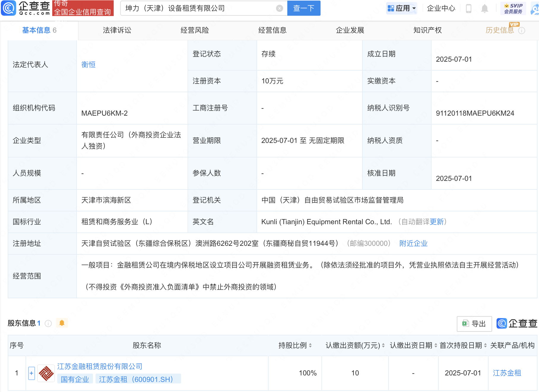Select the registered capital 10万元
The image size is (539, 392).
pos(272,81)
